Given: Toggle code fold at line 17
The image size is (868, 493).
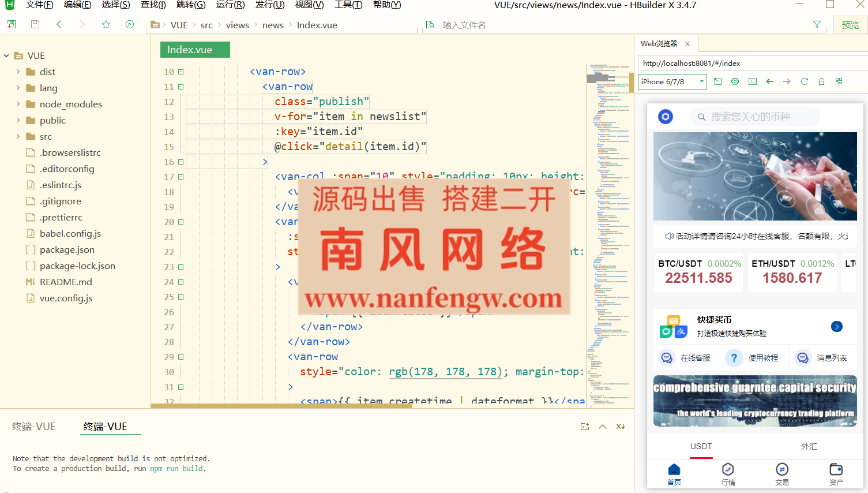Looking at the screenshot, I should tap(181, 177).
